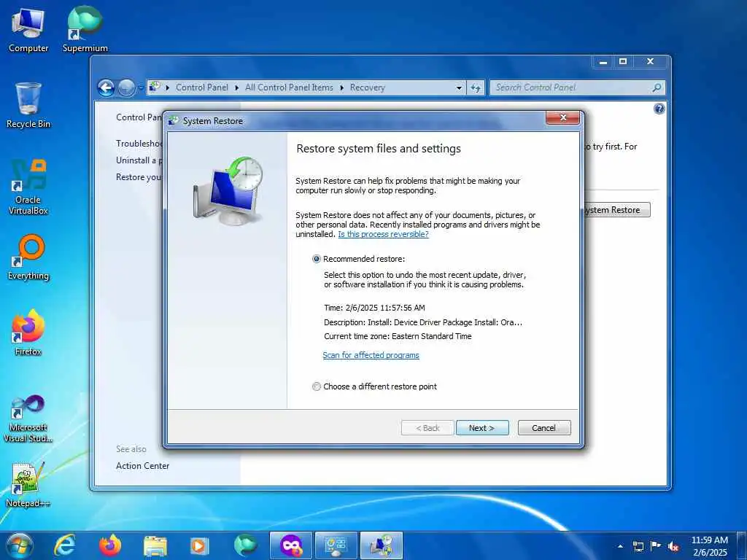Screen dimensions: 747x560
Task: Click the Control Panel back arrow button
Action: (x=106, y=87)
